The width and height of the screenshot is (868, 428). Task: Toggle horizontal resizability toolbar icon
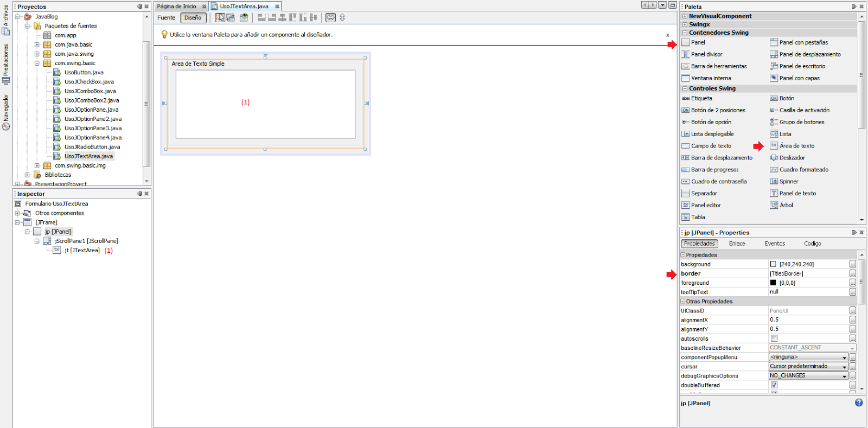(x=330, y=17)
